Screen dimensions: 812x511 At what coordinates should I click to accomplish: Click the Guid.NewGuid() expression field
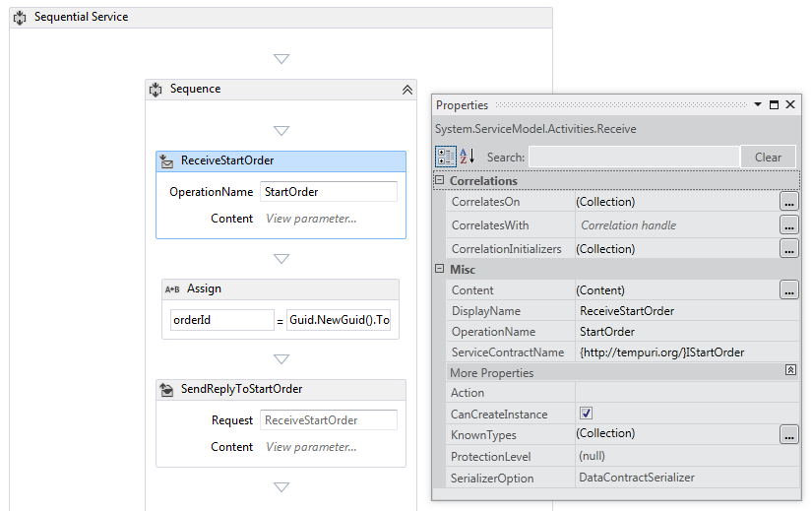pos(339,320)
